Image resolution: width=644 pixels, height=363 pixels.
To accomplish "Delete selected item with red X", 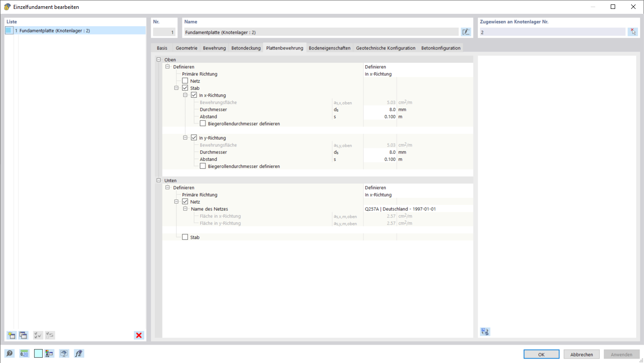I will (x=139, y=335).
